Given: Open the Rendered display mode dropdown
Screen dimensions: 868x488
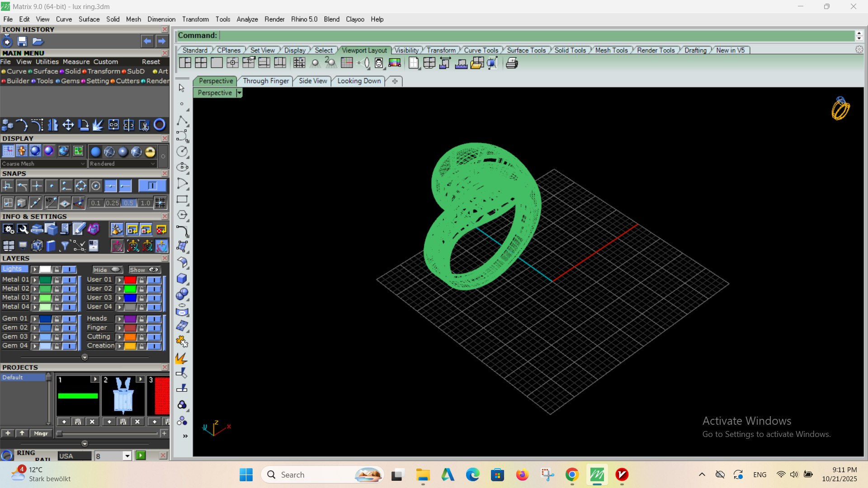Looking at the screenshot, I should coord(123,164).
